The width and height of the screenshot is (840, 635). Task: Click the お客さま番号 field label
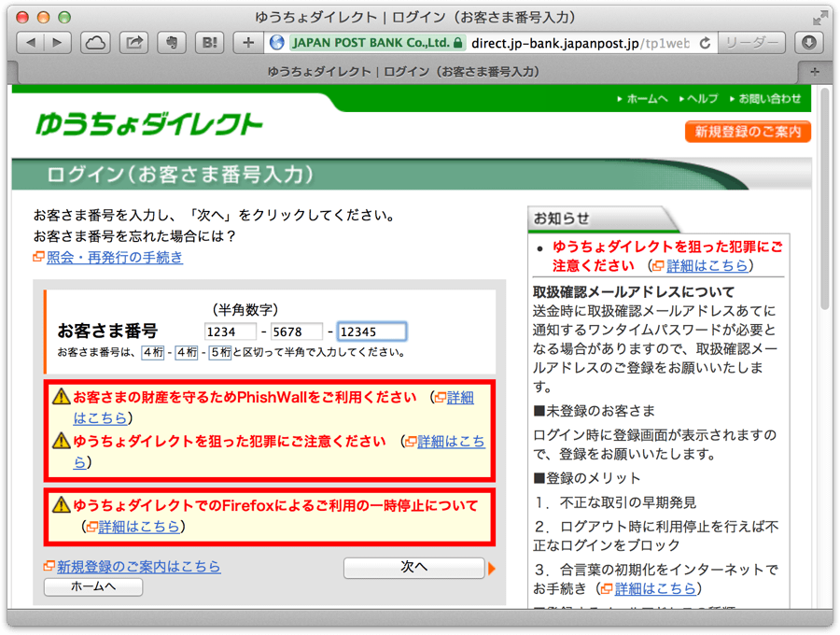(107, 331)
